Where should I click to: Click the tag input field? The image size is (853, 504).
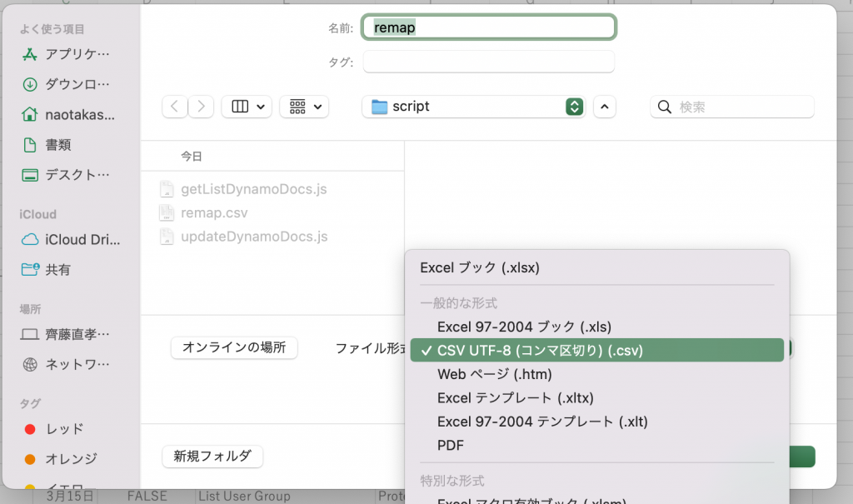[488, 62]
